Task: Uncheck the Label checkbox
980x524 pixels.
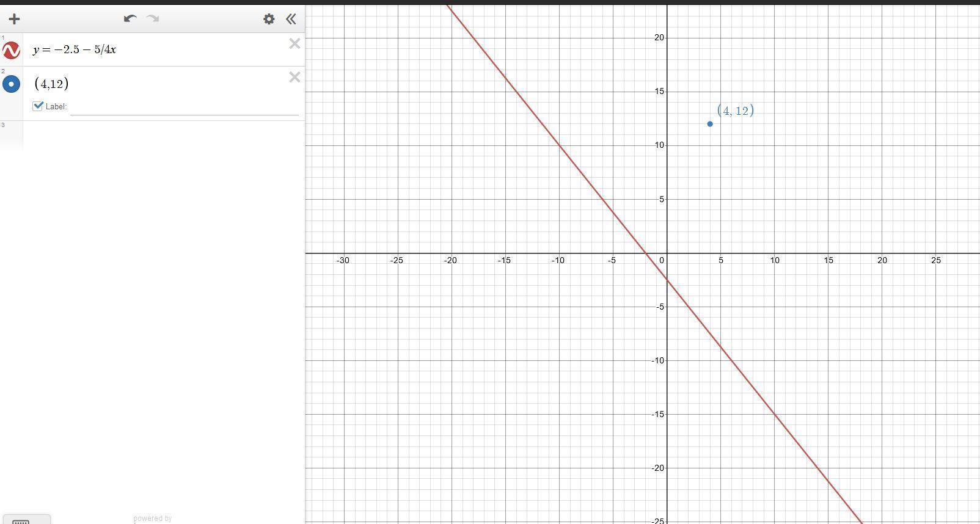Action: point(38,106)
